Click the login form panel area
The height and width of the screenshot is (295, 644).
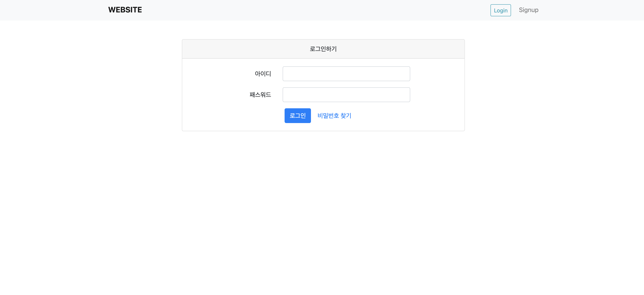tap(323, 85)
